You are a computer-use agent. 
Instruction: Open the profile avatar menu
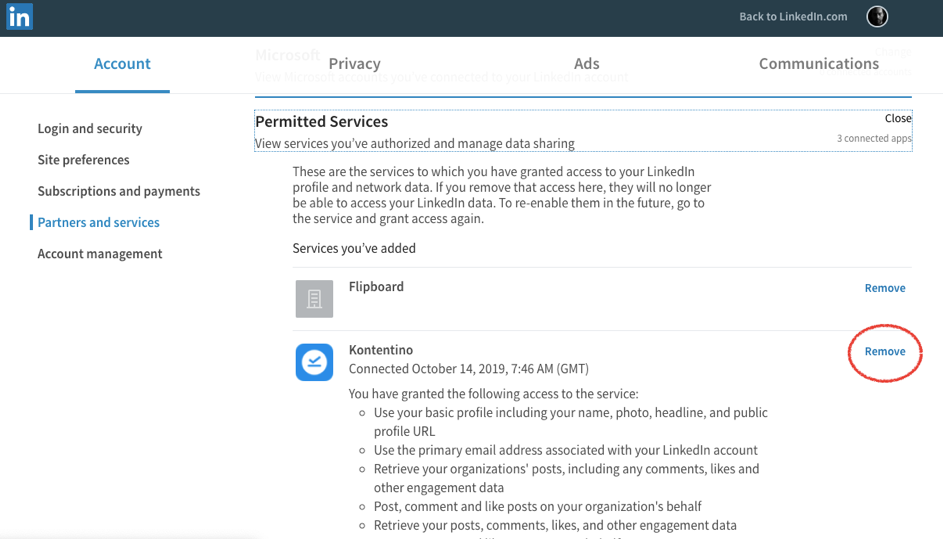(x=877, y=16)
